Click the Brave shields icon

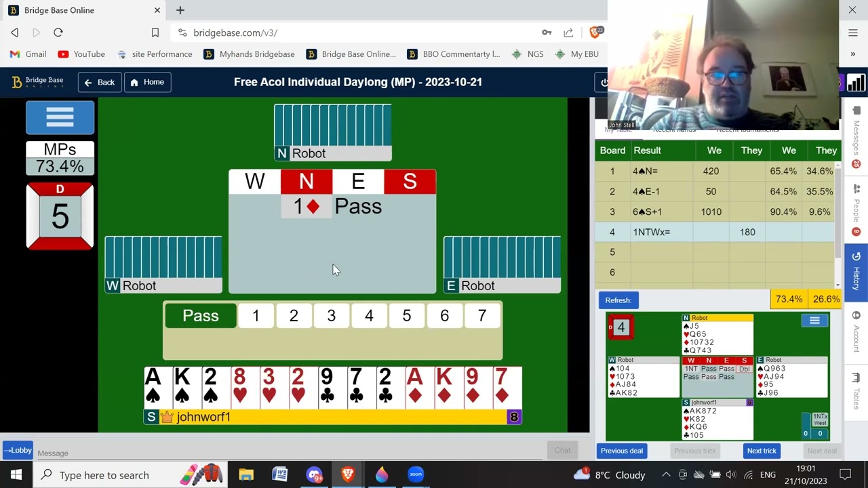(595, 32)
